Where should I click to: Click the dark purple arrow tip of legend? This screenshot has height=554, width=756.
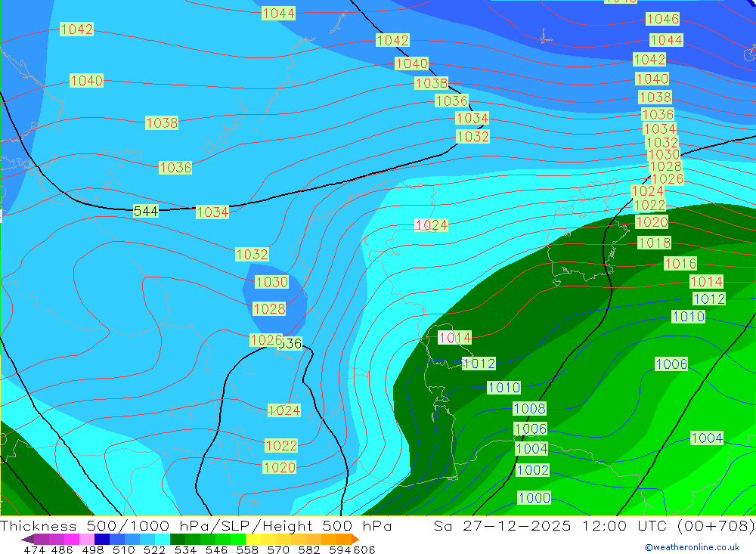[x=27, y=539]
